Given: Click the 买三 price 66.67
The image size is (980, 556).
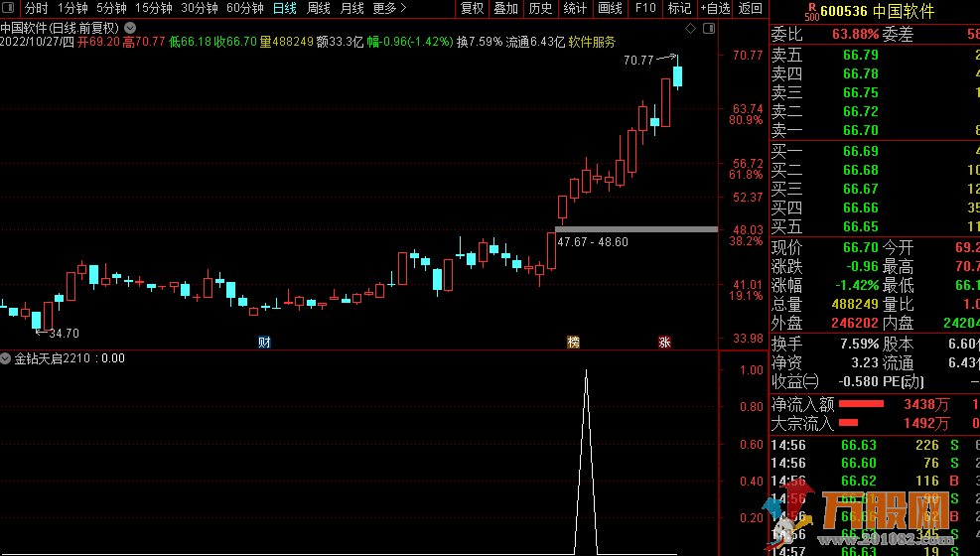Looking at the screenshot, I should 861,189.
